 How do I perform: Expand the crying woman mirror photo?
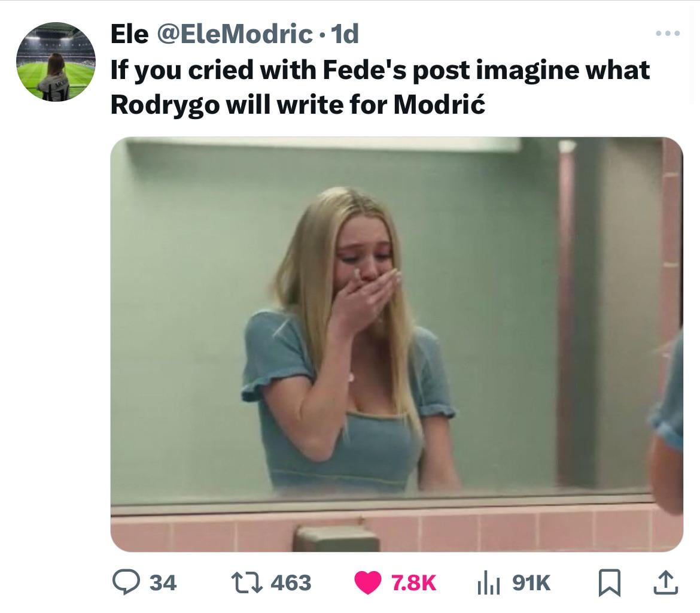coord(397,344)
